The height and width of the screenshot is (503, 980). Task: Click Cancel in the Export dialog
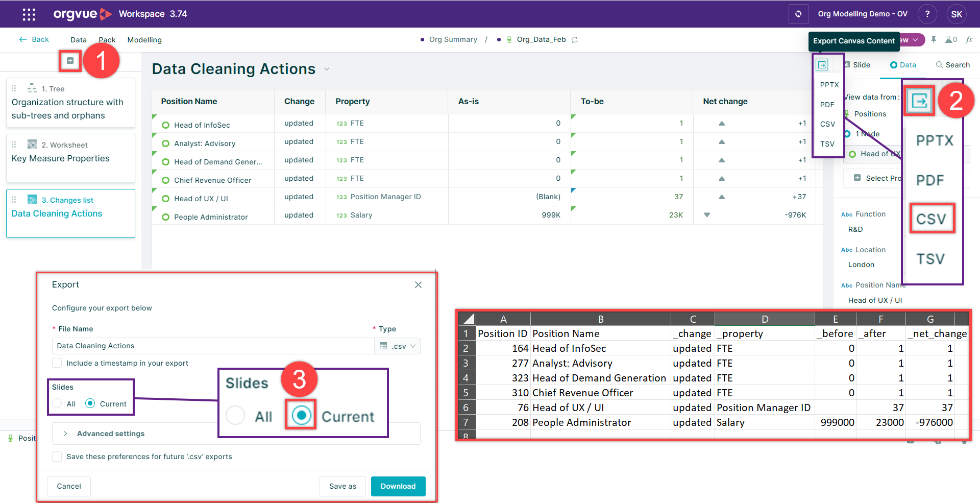click(69, 486)
